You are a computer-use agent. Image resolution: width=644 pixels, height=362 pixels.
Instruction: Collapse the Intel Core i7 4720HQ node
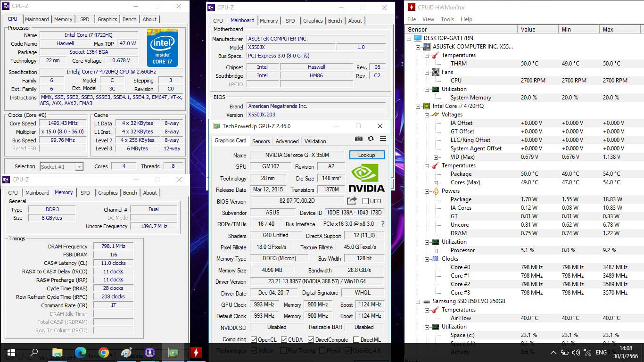click(418, 106)
